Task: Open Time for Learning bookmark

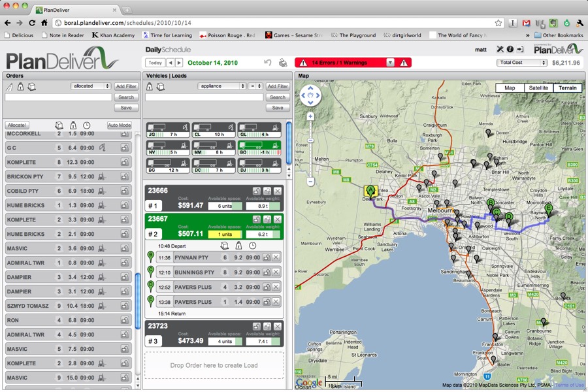Action: (x=167, y=35)
